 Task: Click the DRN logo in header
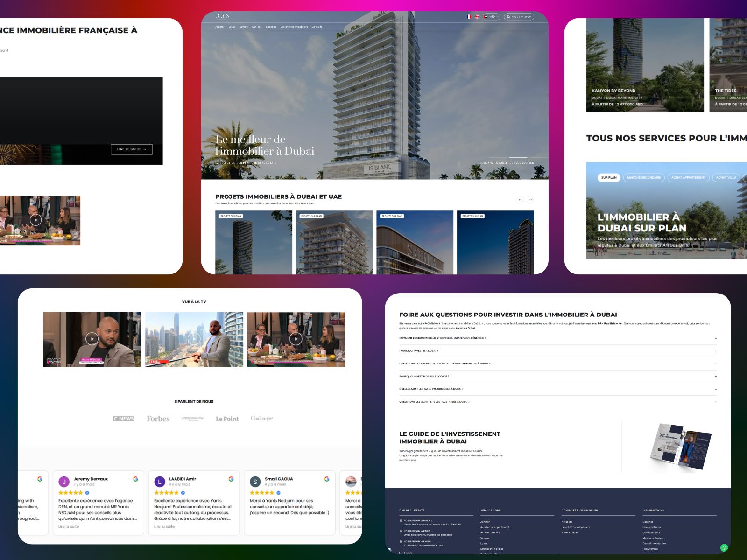tap(223, 16)
